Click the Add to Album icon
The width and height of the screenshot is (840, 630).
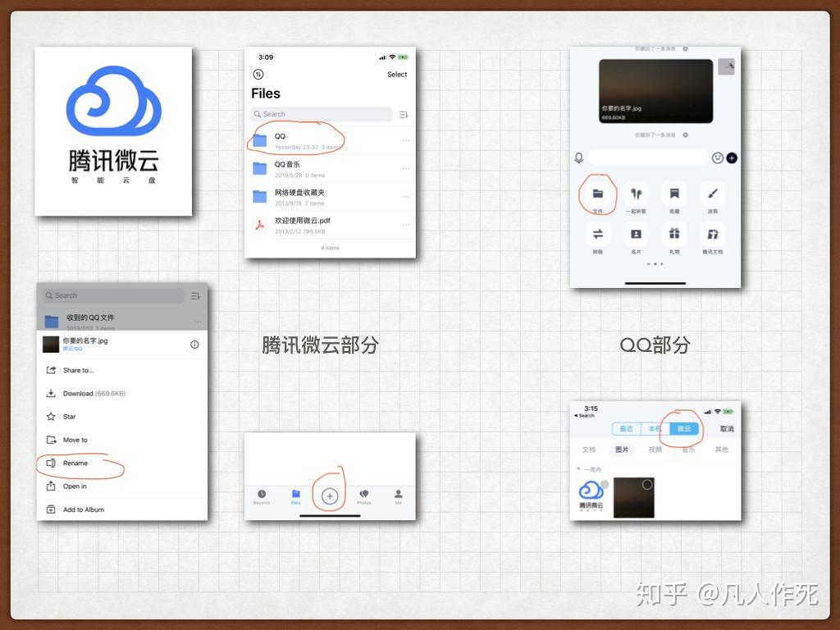[x=51, y=509]
